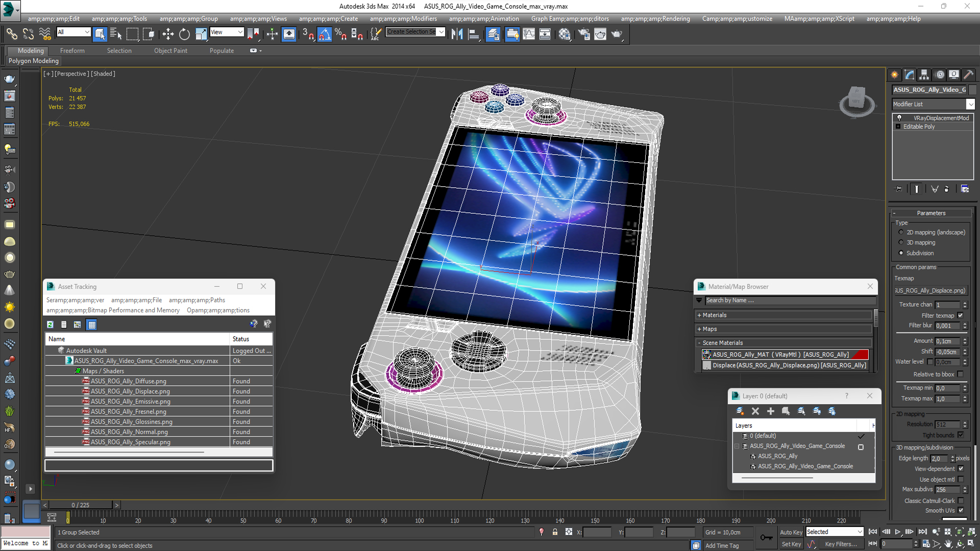Switch to the Freeform ribbon tab
The height and width of the screenshot is (551, 980).
(x=72, y=51)
